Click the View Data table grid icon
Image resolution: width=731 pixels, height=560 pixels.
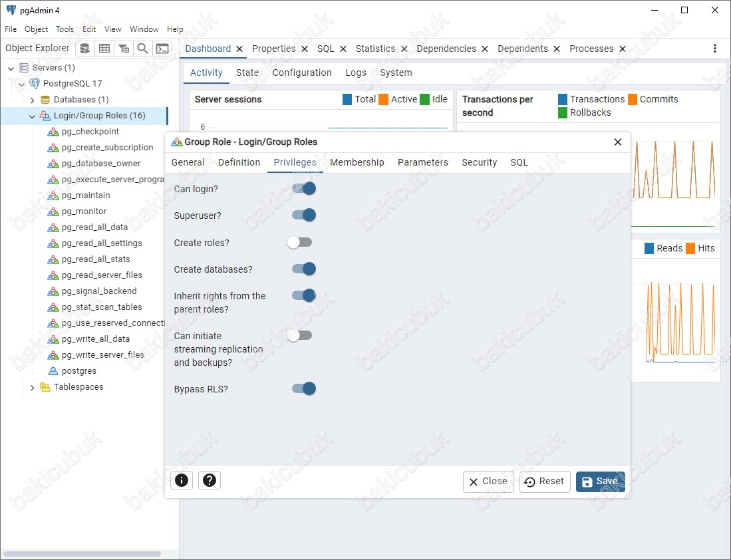coord(104,49)
